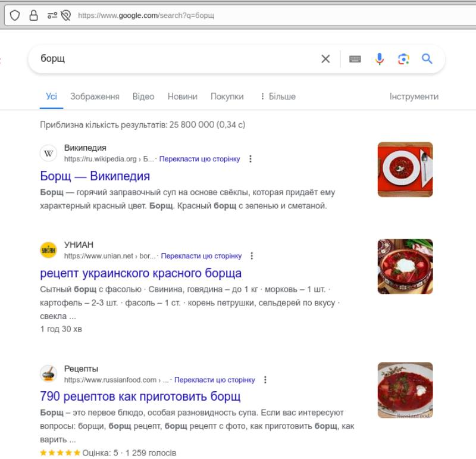Open the on-screen keyboard input icon
The width and height of the screenshot is (476, 459).
pos(355,59)
